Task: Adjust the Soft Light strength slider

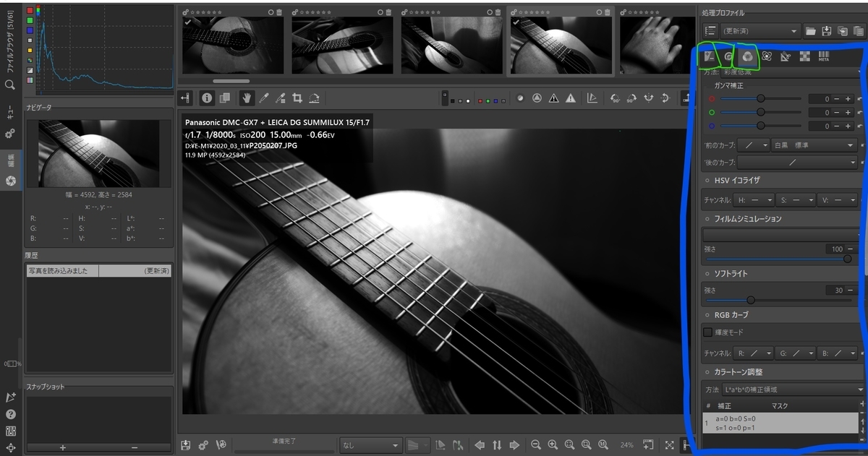Action: (x=778, y=299)
